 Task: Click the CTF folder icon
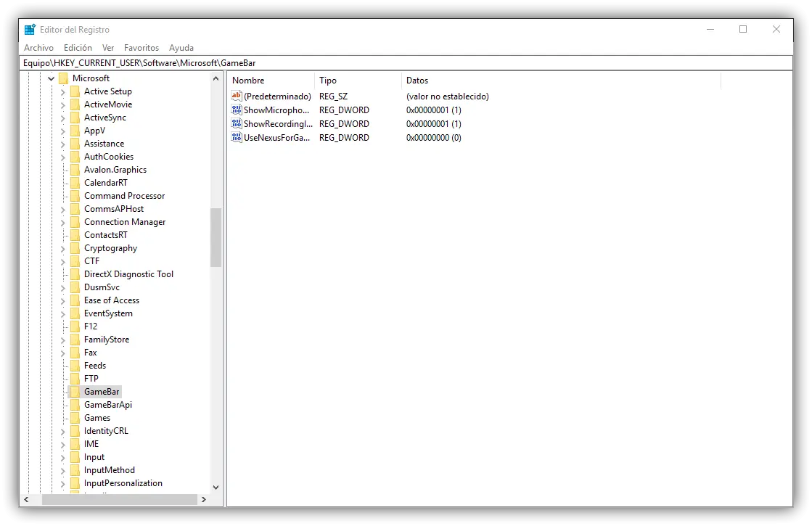pos(75,261)
